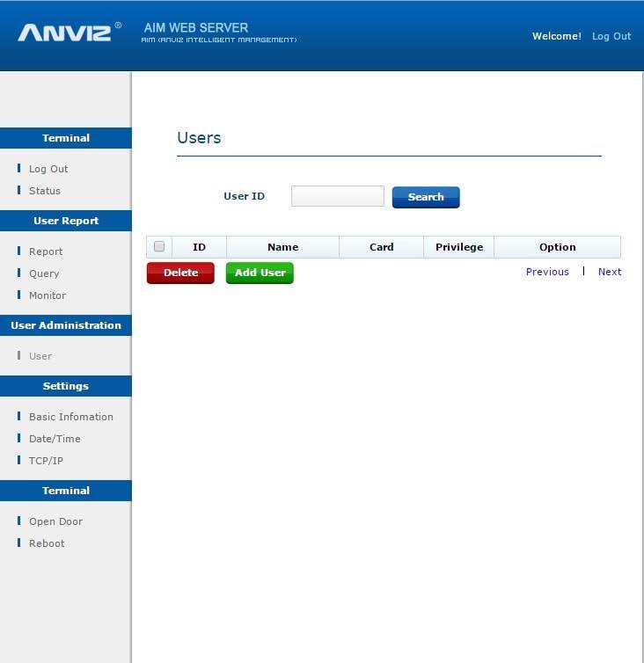Toggle the select-all checkbox in table header
This screenshot has height=663, width=644.
pyautogui.click(x=159, y=247)
